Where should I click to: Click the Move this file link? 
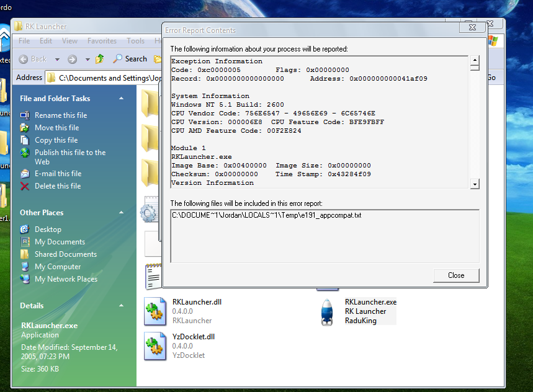[56, 128]
